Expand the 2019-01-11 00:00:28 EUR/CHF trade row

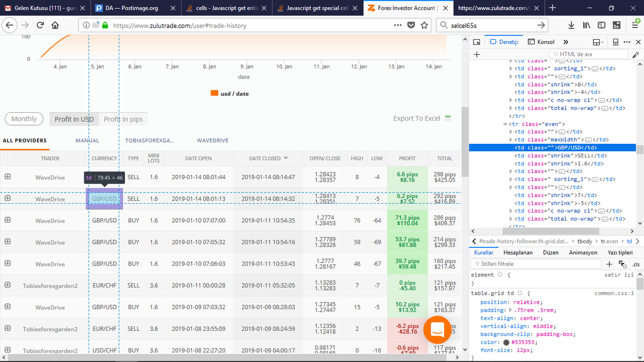(x=8, y=285)
